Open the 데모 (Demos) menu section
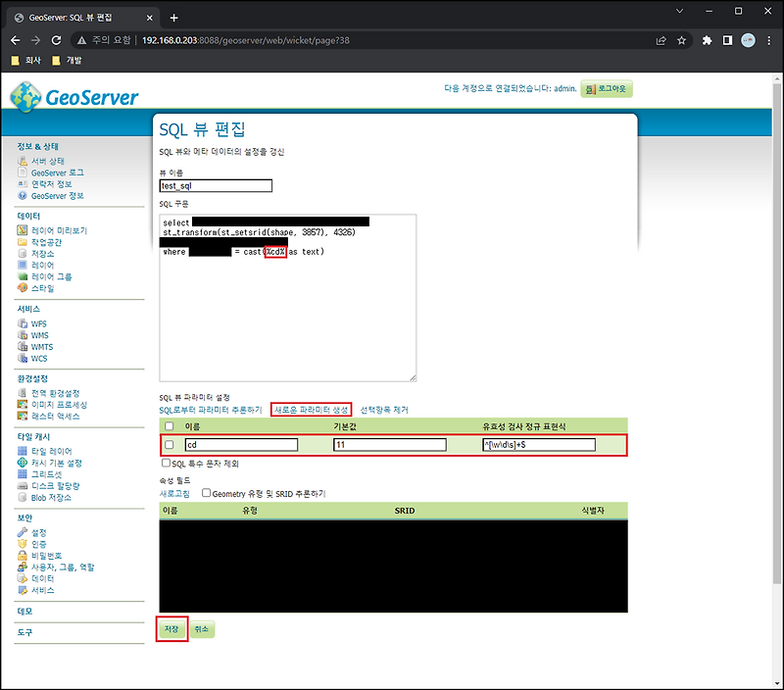Screen dimensions: 784x690 coord(22,608)
